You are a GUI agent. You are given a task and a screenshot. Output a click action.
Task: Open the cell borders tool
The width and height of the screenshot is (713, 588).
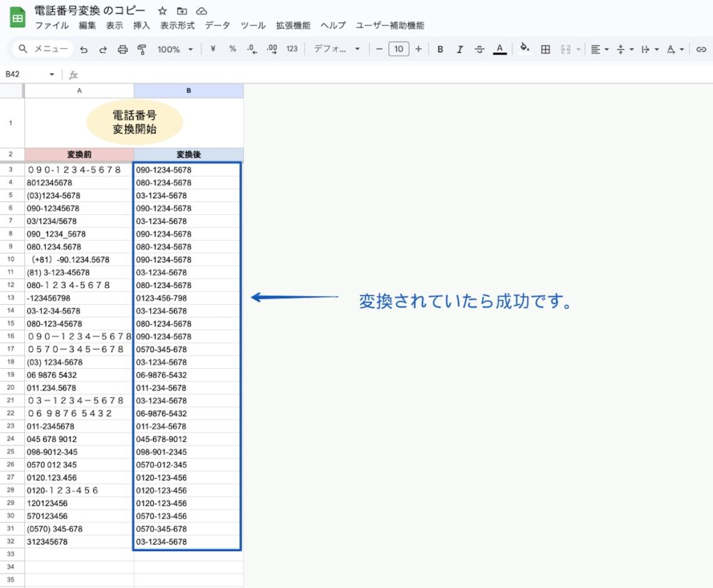(x=545, y=49)
